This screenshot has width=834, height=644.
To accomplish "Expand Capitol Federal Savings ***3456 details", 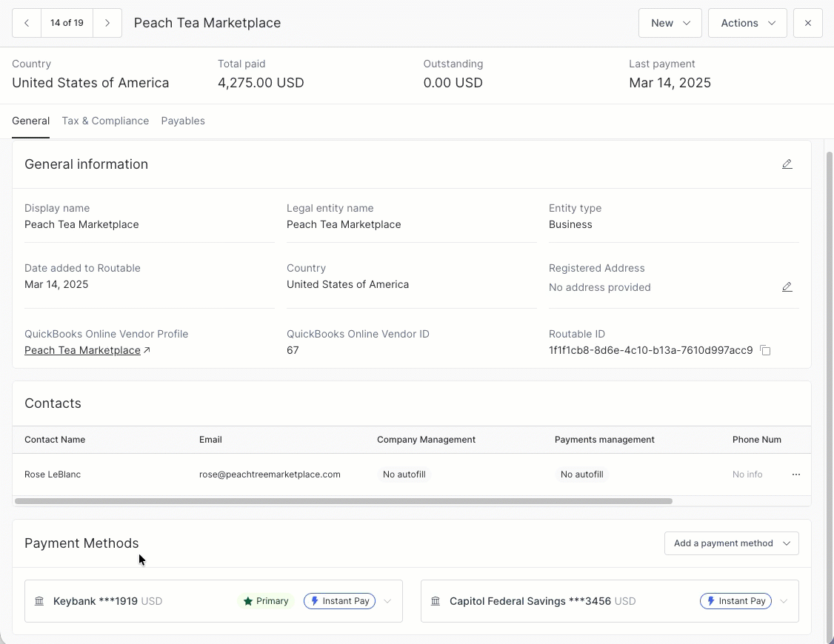I will [784, 601].
